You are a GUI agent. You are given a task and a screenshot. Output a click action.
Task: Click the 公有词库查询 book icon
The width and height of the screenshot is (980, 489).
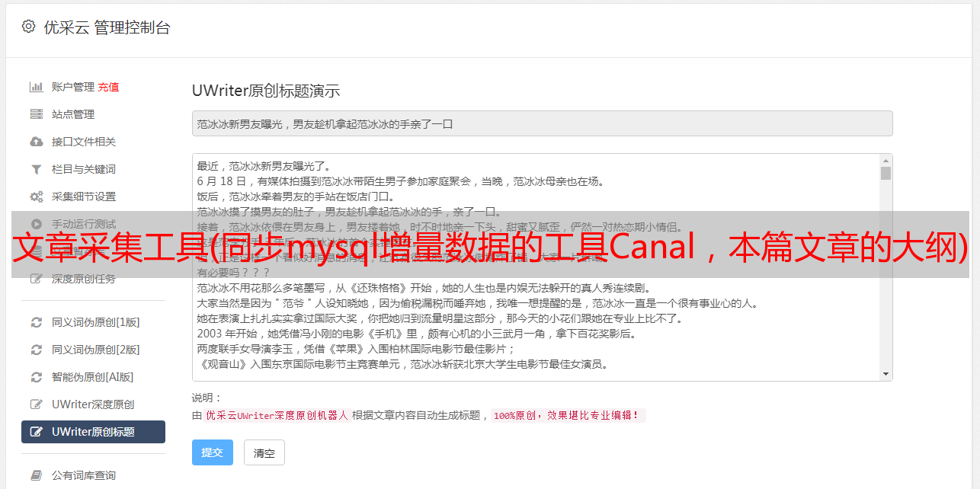tap(36, 475)
